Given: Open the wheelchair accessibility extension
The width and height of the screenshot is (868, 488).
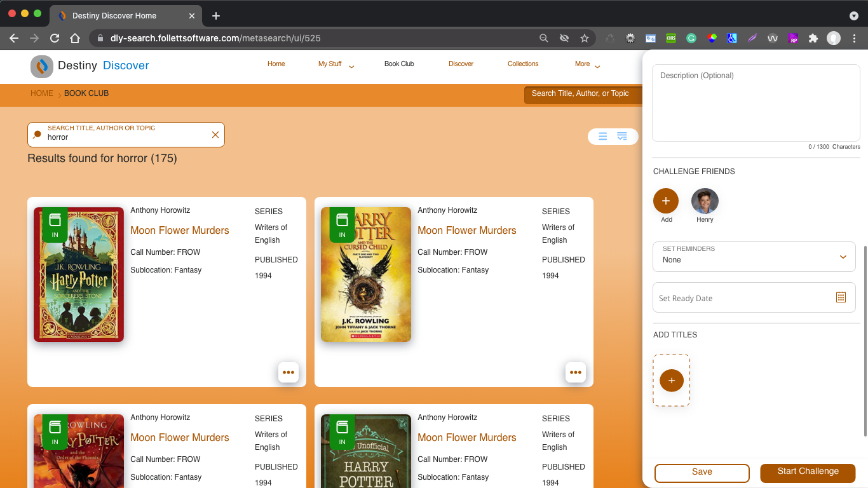Looking at the screenshot, I should coord(732,38).
